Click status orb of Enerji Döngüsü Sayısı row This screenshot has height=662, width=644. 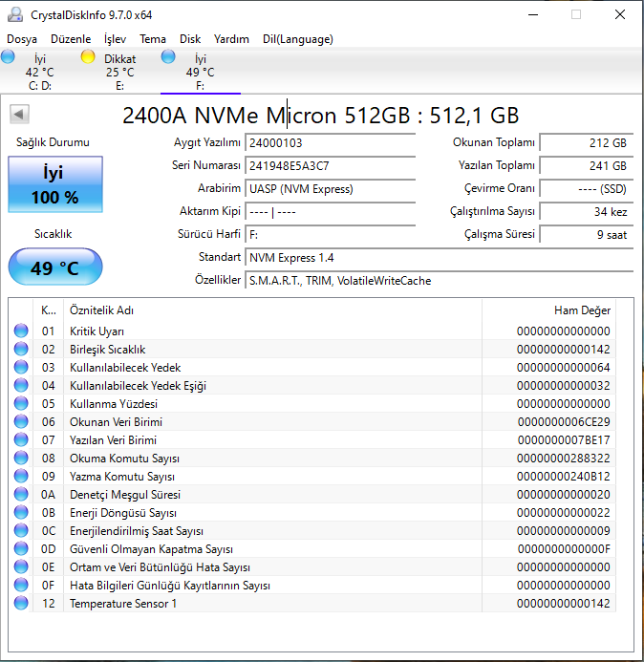(21, 512)
